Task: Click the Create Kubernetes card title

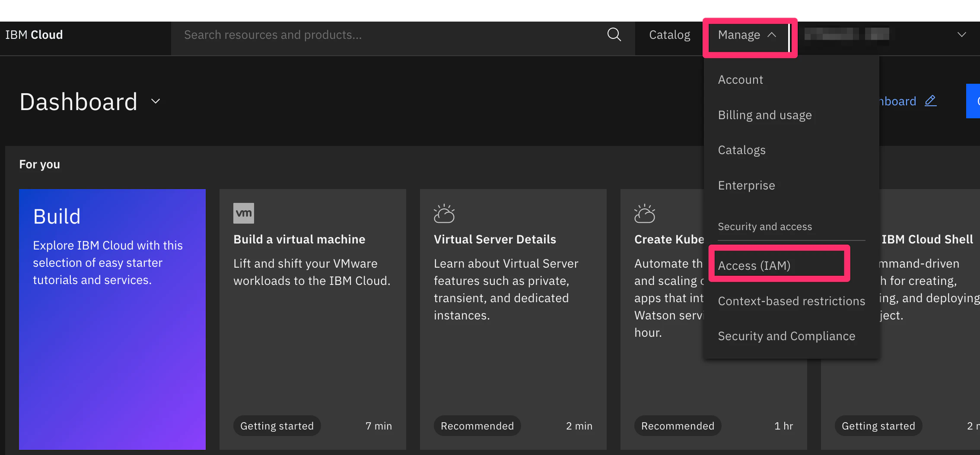Action: (x=669, y=239)
